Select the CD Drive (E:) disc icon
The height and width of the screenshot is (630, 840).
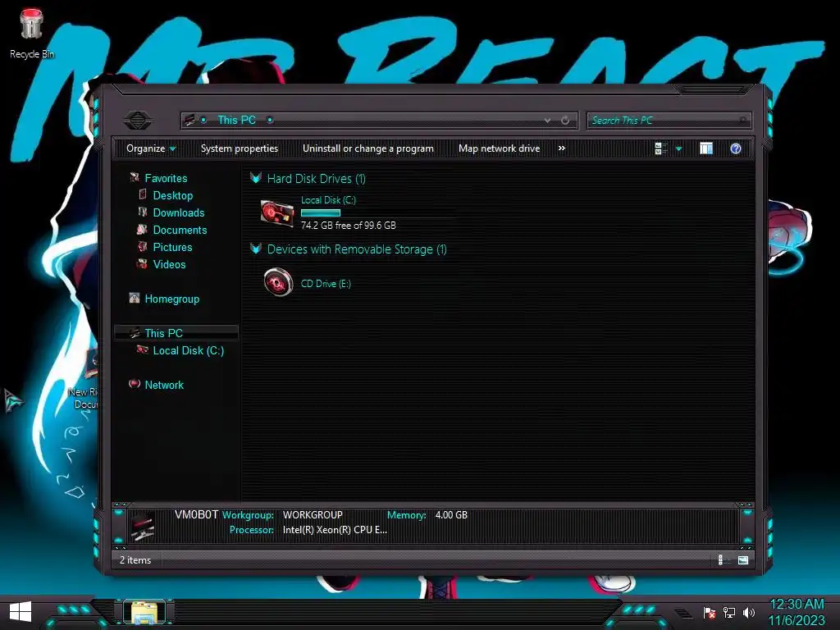click(x=278, y=282)
